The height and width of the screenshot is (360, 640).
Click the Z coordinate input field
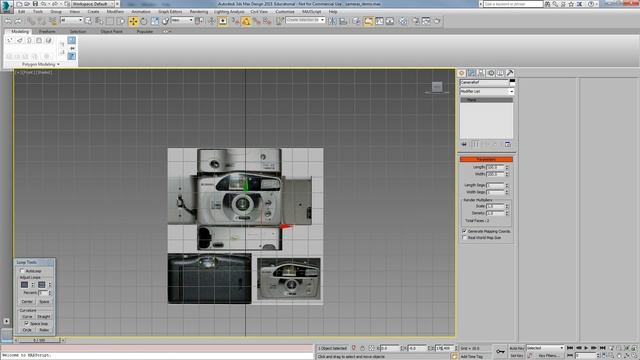[x=444, y=348]
